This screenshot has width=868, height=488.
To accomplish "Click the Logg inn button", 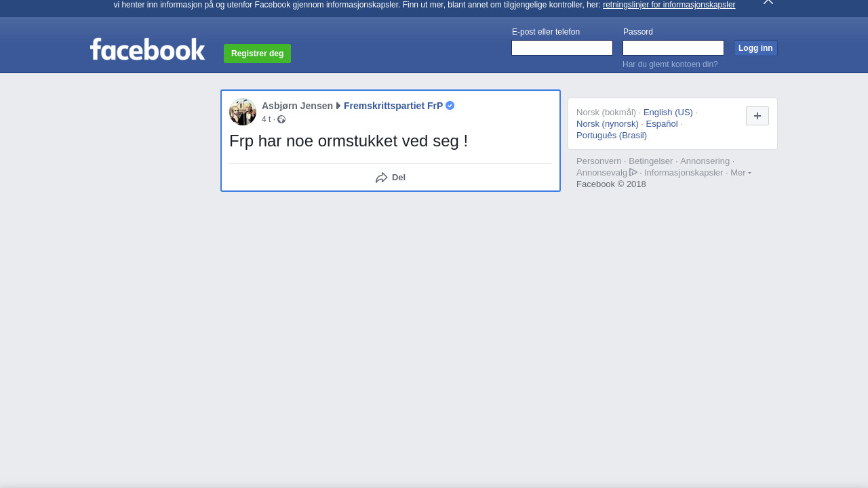I will pyautogui.click(x=755, y=48).
